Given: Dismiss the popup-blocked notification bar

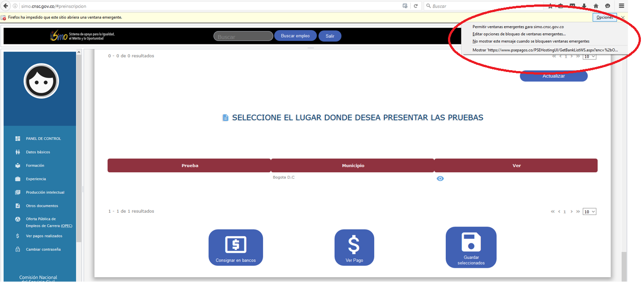Looking at the screenshot, I should tap(623, 17).
